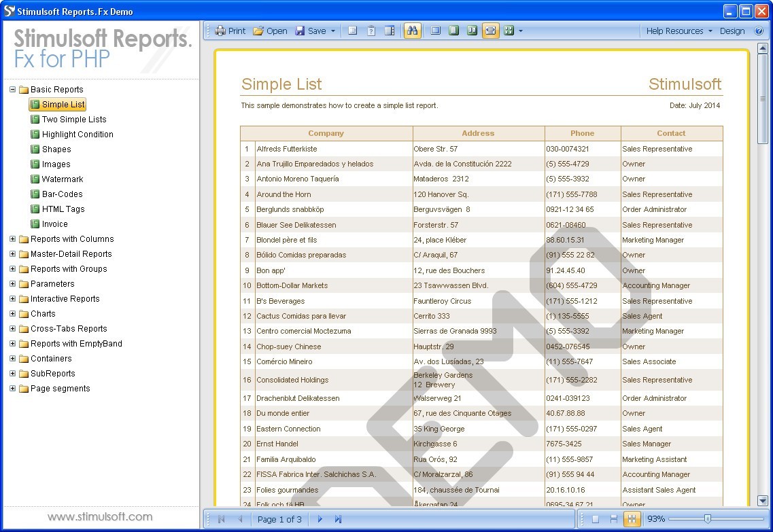Open the Save format dropdown arrow
The width and height of the screenshot is (773, 532).
[332, 31]
